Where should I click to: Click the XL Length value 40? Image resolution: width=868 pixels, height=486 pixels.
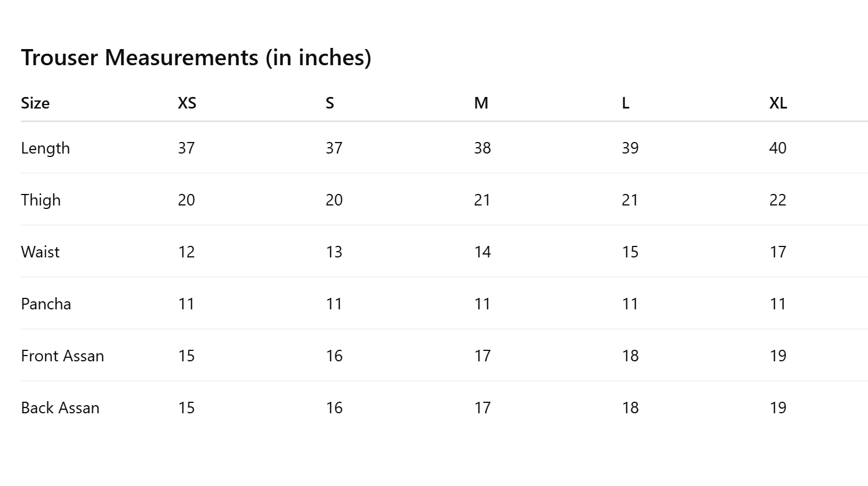tap(777, 148)
